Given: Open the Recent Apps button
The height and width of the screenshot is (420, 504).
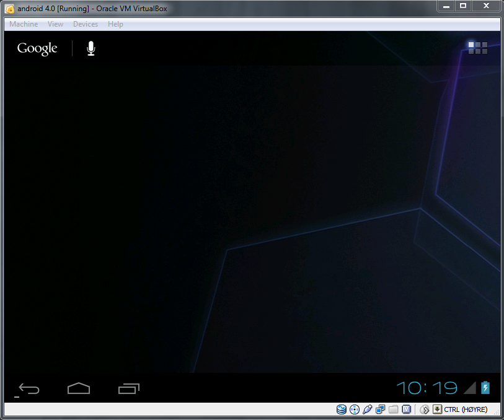Looking at the screenshot, I should [128, 388].
